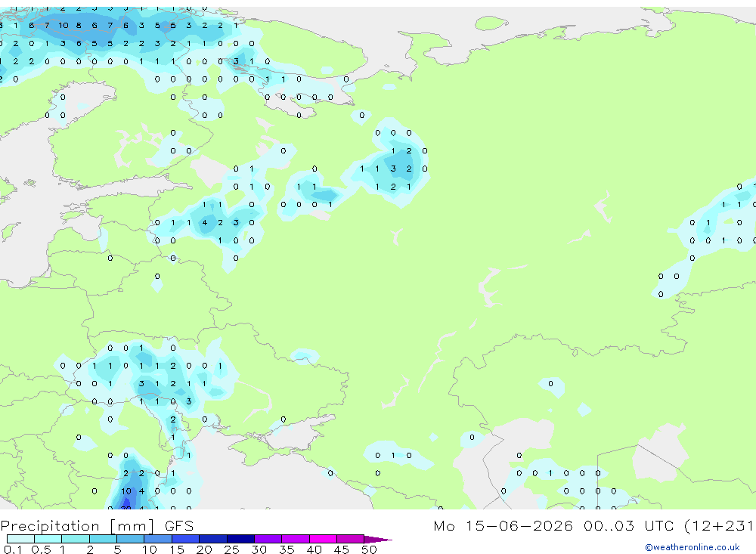The width and height of the screenshot is (756, 554).
Task: Click the '45' legend scale label
Action: (342, 549)
